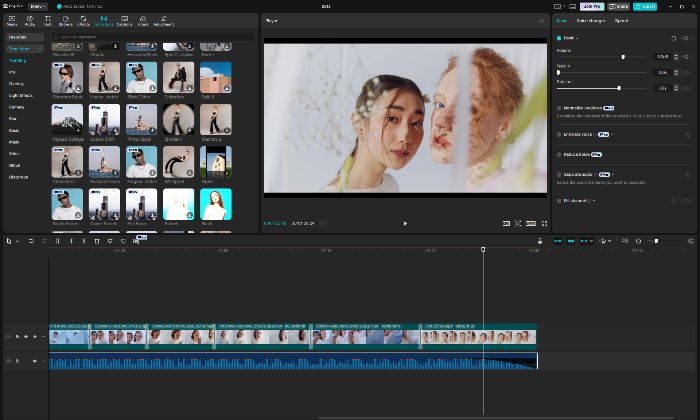The image size is (700, 420).
Task: Select the audio clip in timeline
Action: [293, 361]
